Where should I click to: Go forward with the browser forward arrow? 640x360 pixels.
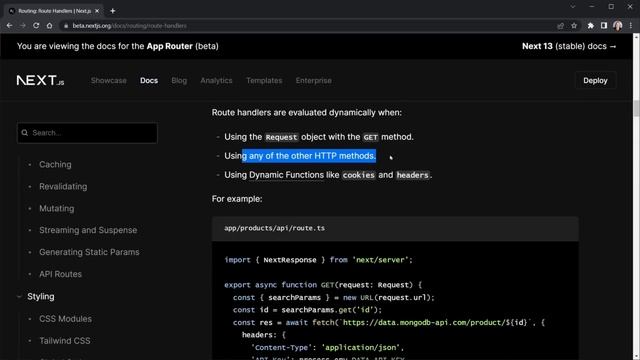pos(23,25)
